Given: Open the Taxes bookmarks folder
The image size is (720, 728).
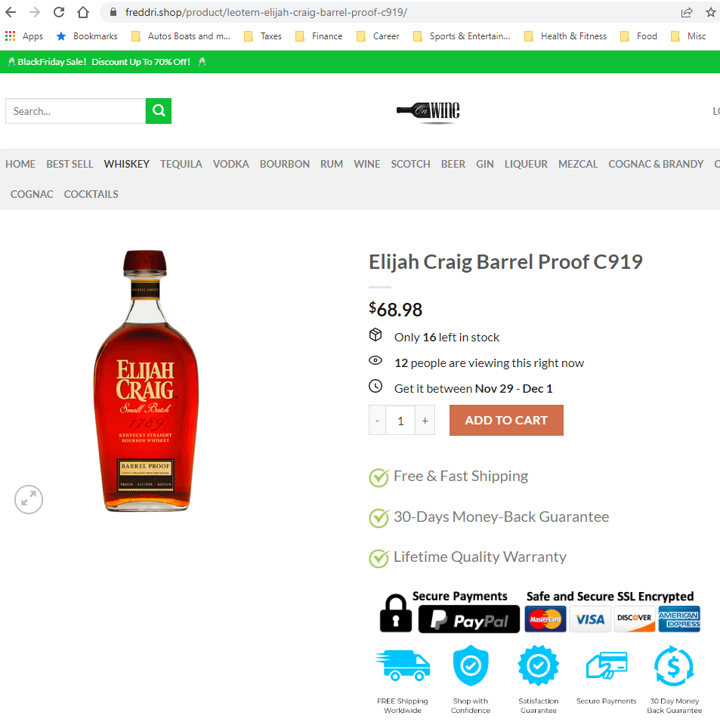Looking at the screenshot, I should point(263,36).
